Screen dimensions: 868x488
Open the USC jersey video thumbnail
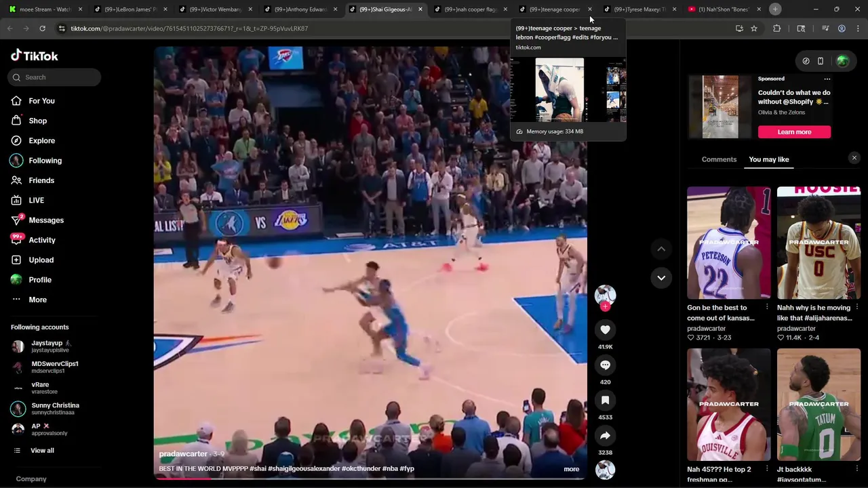coord(818,243)
